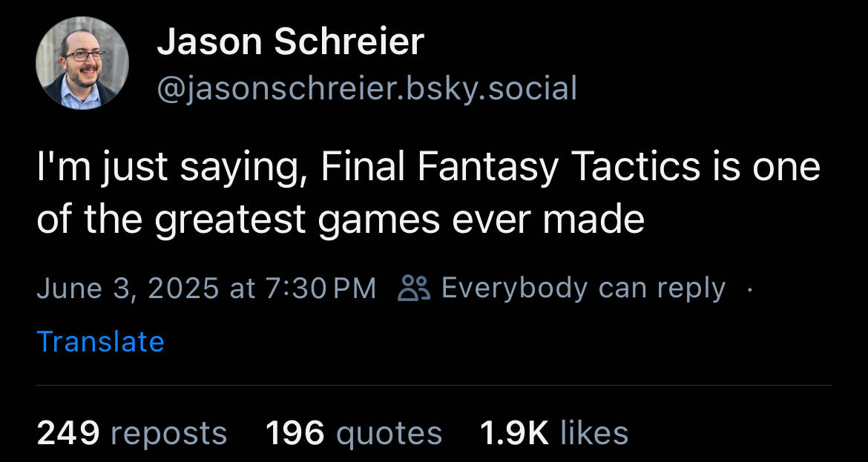Translate this post via Translate link
The height and width of the screenshot is (462, 868).
point(100,341)
